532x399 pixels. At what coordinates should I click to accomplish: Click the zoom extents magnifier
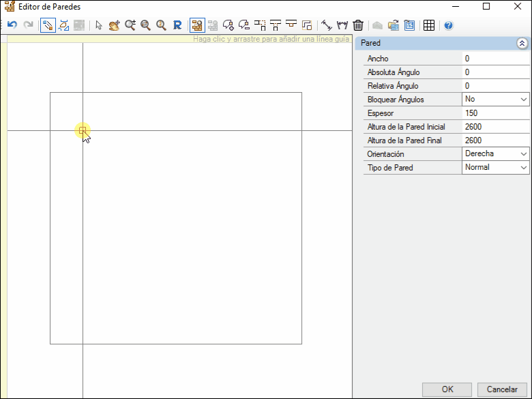click(x=161, y=25)
